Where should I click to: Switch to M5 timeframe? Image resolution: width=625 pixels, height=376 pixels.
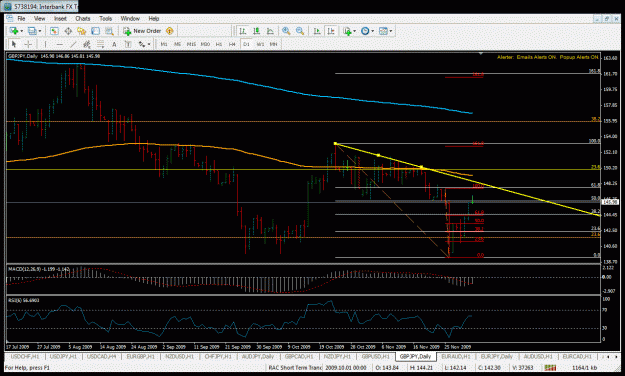[177, 44]
